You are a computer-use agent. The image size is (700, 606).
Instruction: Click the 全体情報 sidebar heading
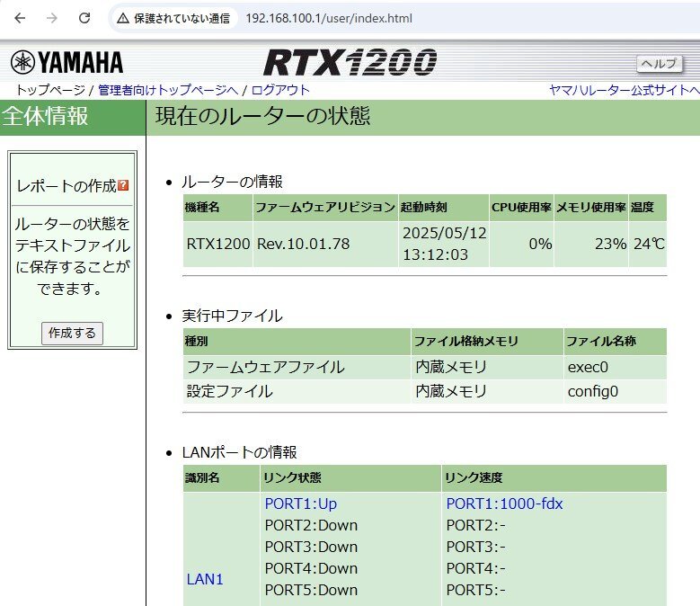pos(45,116)
